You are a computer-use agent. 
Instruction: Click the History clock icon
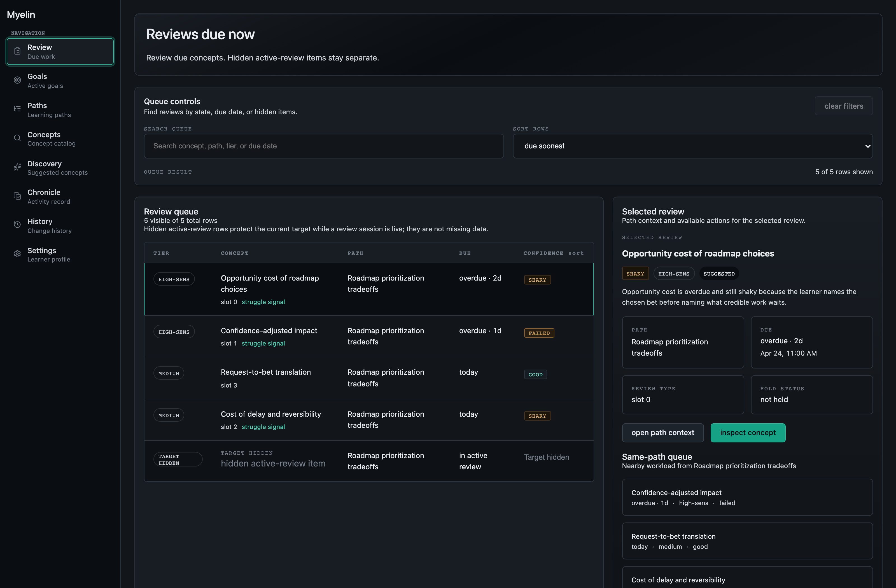[17, 225]
